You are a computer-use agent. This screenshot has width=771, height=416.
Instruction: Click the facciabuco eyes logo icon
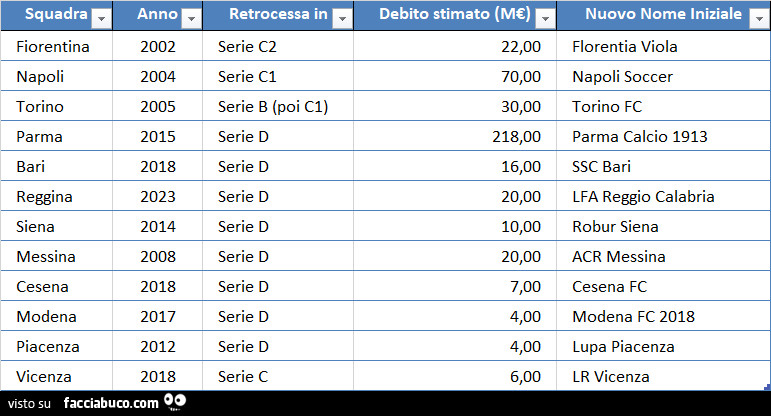[176, 402]
